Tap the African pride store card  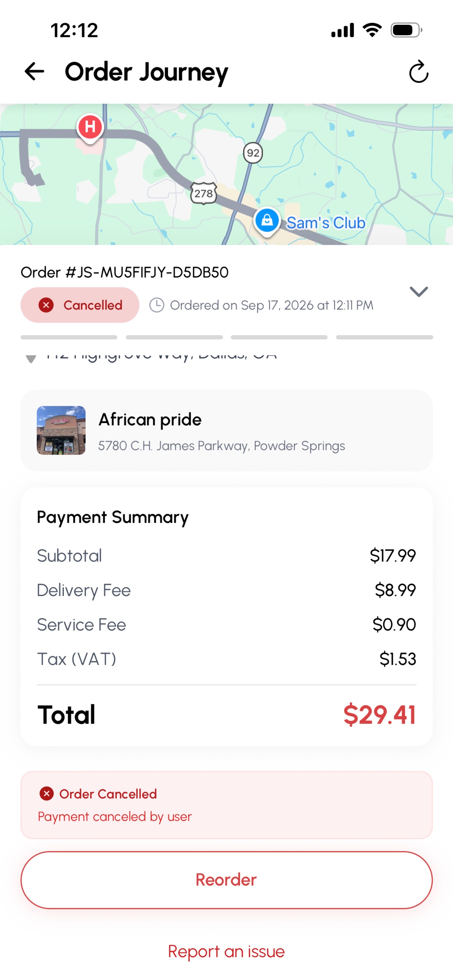click(226, 430)
